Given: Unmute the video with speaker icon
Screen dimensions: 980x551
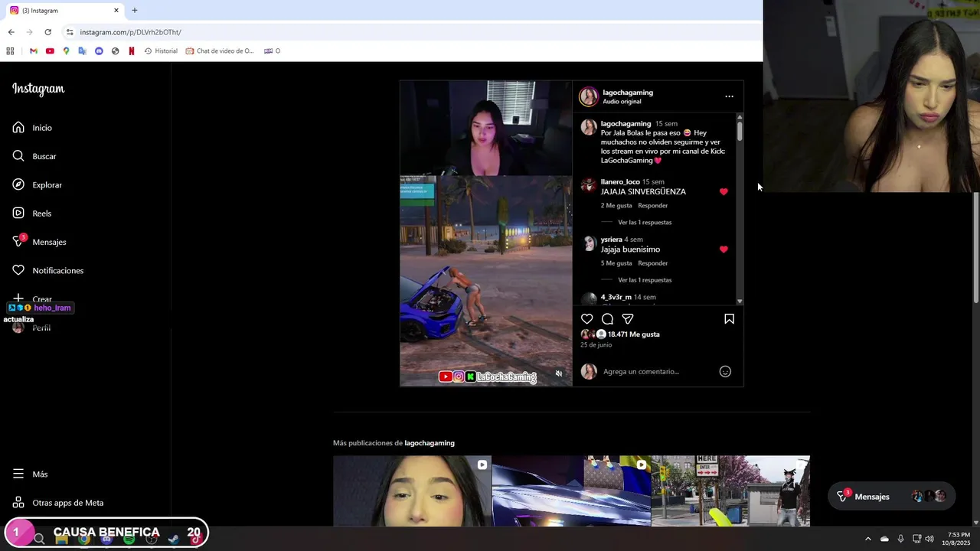Looking at the screenshot, I should coord(559,373).
